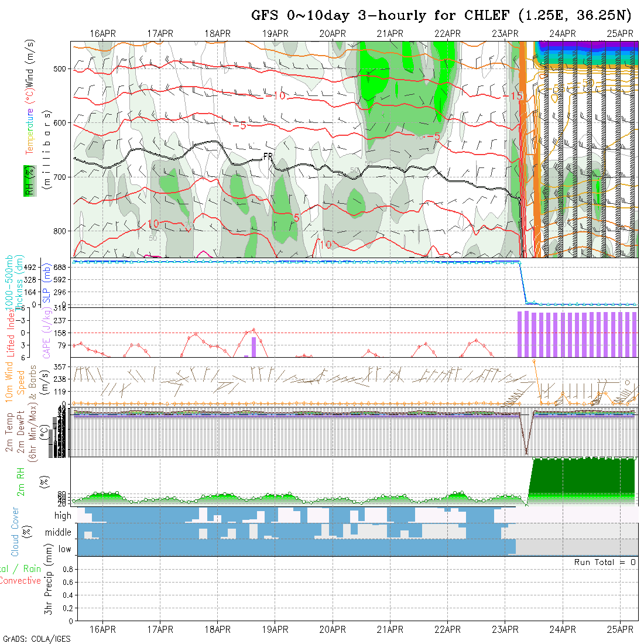Click the green Rain legend label
The image size is (644, 644).
pos(32,569)
